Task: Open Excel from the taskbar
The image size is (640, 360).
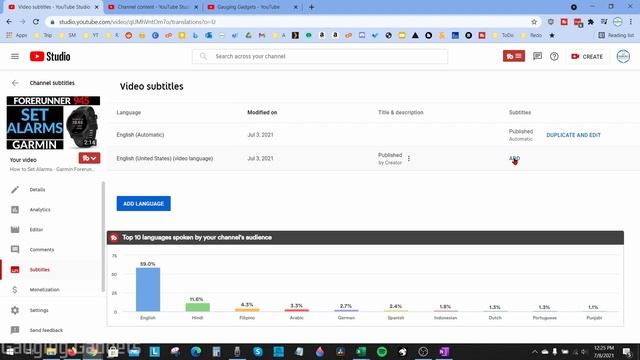Action: pos(361,351)
